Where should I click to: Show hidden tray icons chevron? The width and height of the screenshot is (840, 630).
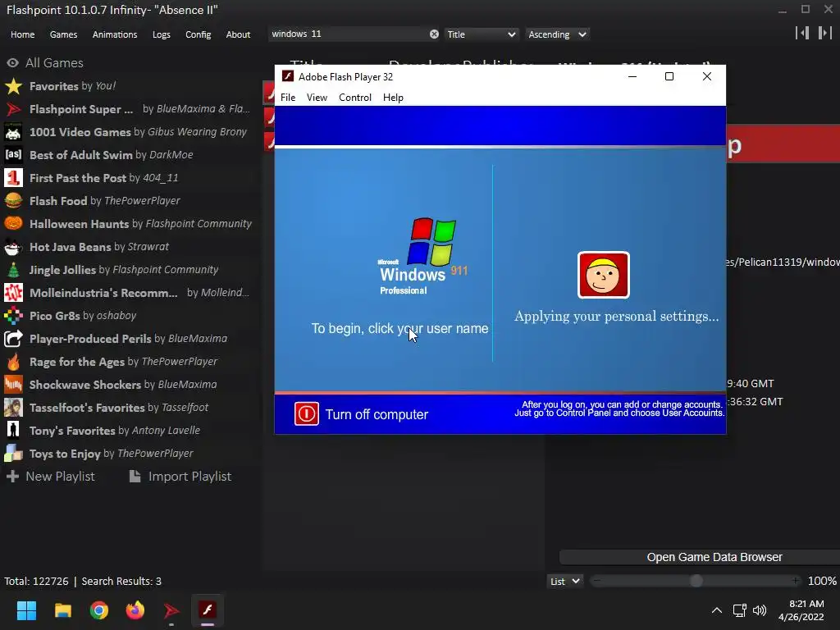click(x=717, y=610)
